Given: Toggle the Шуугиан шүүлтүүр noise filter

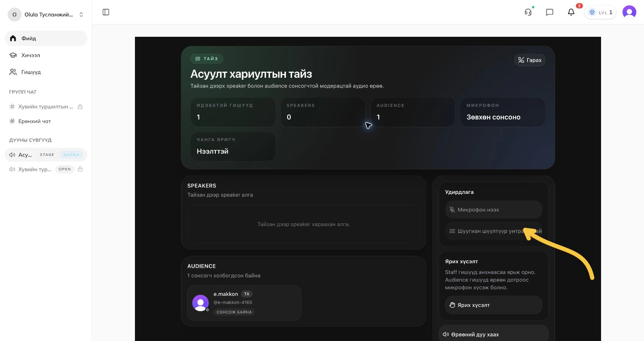Looking at the screenshot, I should 494,231.
